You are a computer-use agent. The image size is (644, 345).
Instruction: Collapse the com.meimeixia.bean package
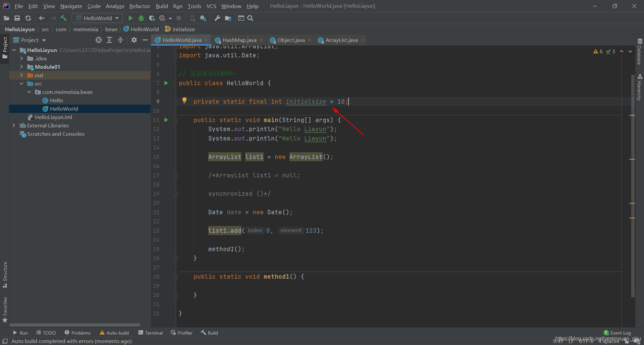pyautogui.click(x=29, y=92)
